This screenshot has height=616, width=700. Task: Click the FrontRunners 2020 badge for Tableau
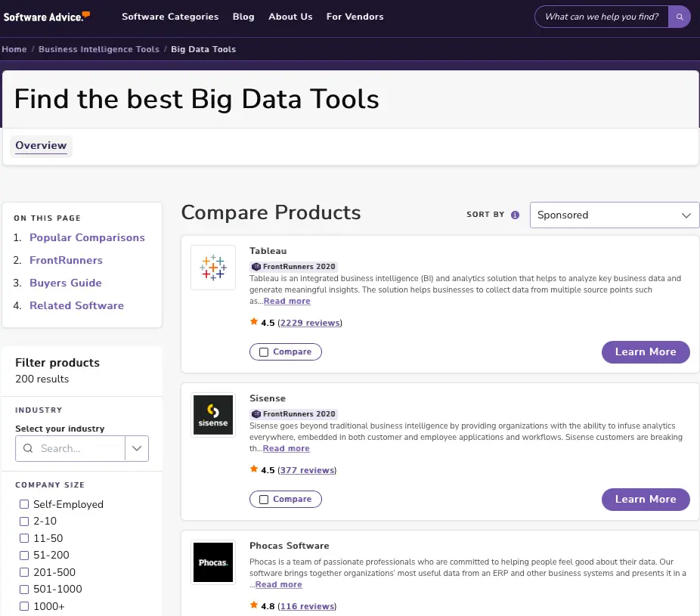tap(293, 266)
